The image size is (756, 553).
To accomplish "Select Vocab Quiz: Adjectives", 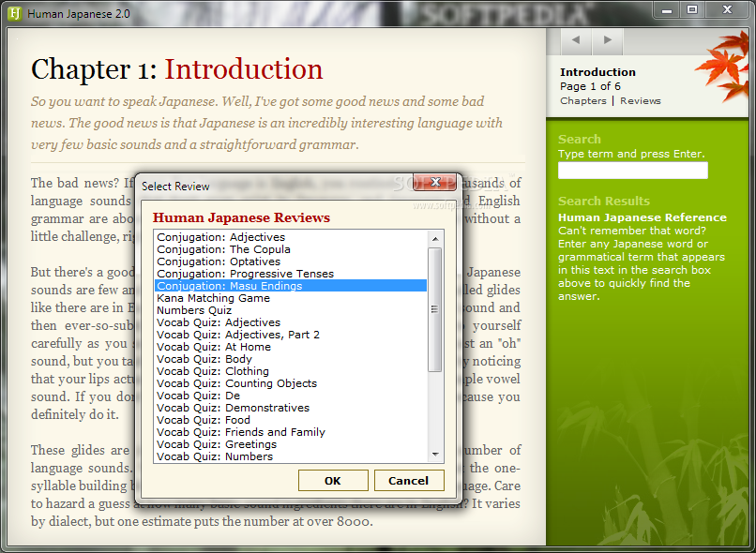I will (x=291, y=322).
